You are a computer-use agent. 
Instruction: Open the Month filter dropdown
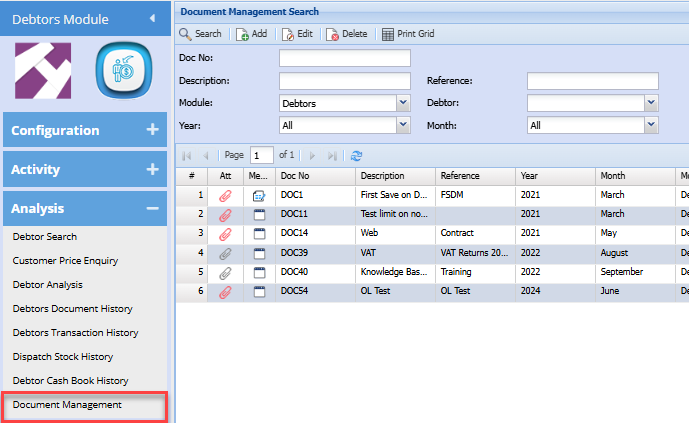[x=651, y=125]
